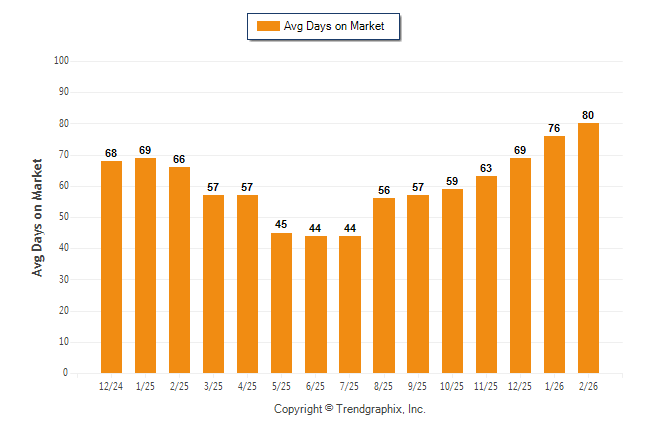
Task: Select the 6/25 bar in the chart
Action: pyautogui.click(x=315, y=304)
